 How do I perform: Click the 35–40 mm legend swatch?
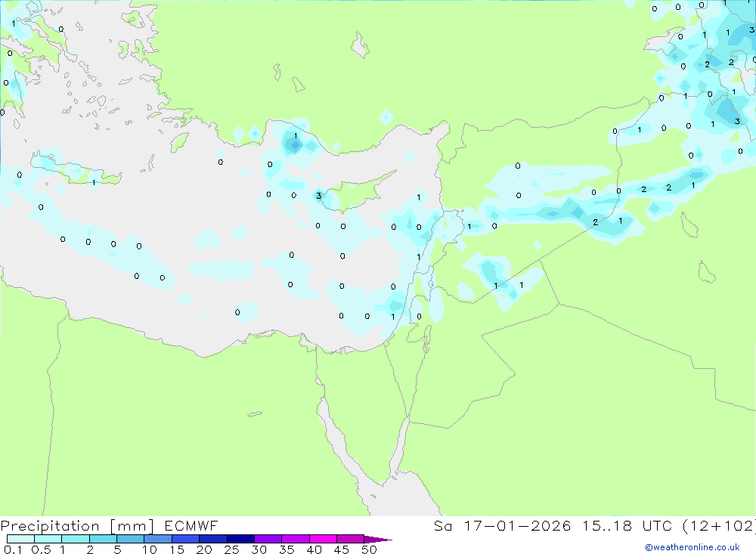click(x=296, y=539)
